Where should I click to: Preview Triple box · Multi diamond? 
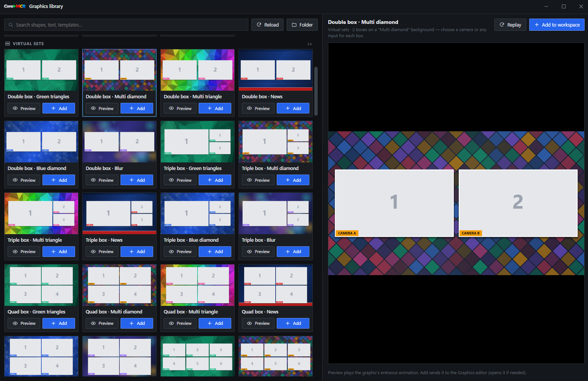pyautogui.click(x=258, y=180)
